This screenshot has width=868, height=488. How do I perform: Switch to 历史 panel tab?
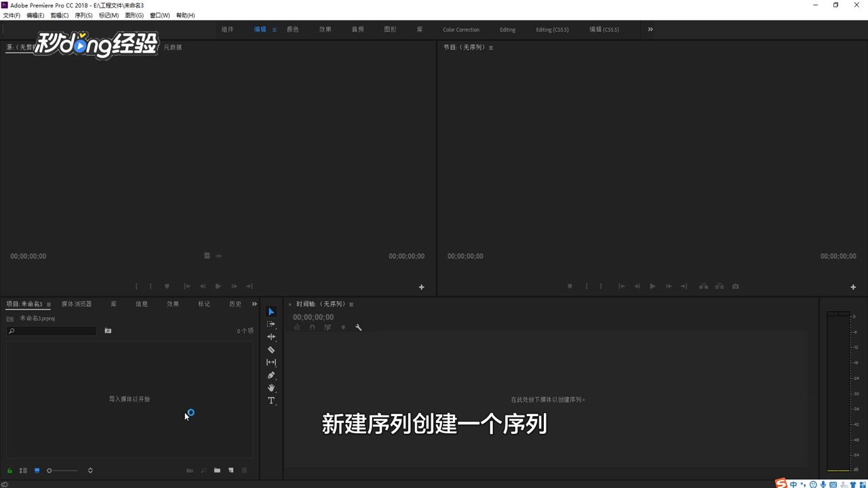[235, 304]
